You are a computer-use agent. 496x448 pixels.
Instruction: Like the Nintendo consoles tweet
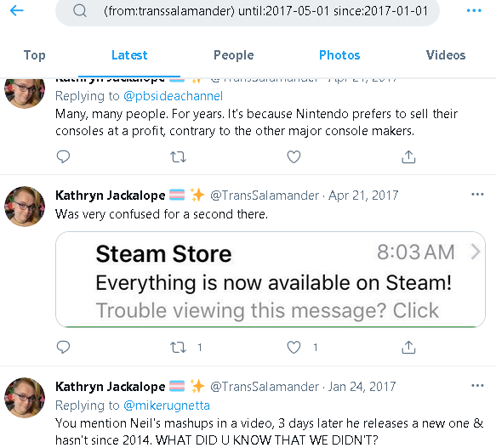[x=294, y=156]
